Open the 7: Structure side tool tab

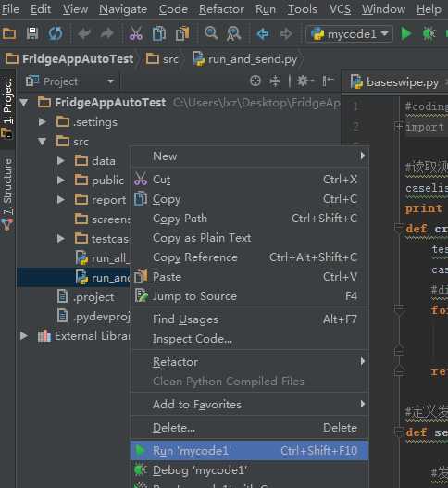tap(7, 194)
